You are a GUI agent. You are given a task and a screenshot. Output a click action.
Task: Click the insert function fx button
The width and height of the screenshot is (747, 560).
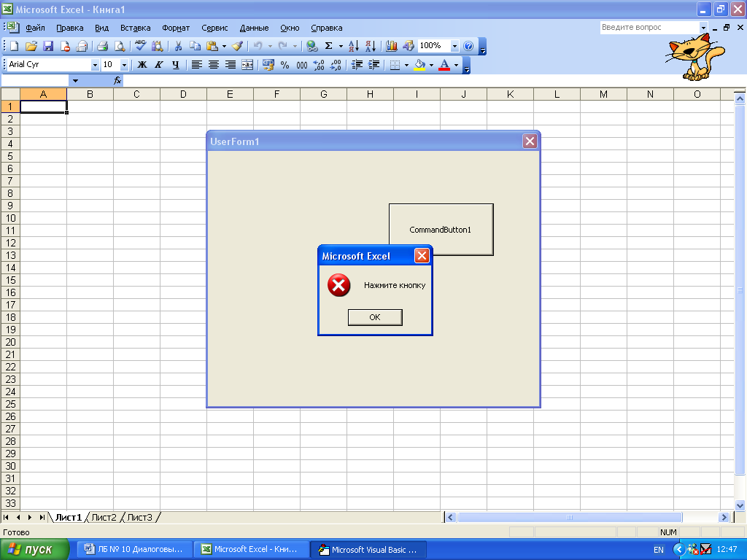coord(117,81)
